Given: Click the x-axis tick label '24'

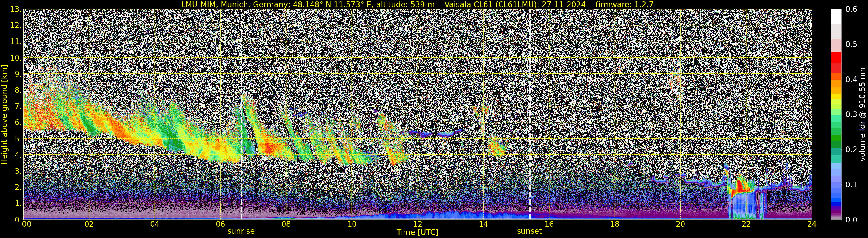Looking at the screenshot, I should [x=812, y=224].
